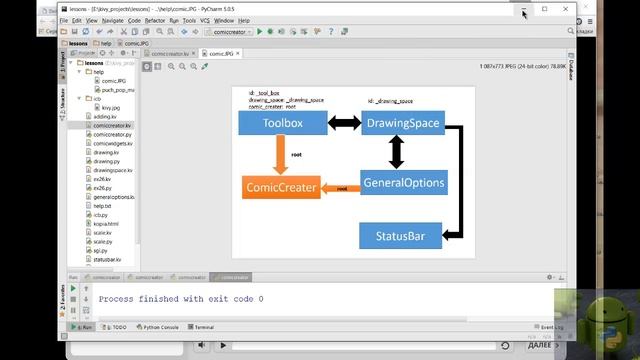Image resolution: width=640 pixels, height=360 pixels.
Task: Close the comic.JPG editor tab
Action: [x=238, y=53]
